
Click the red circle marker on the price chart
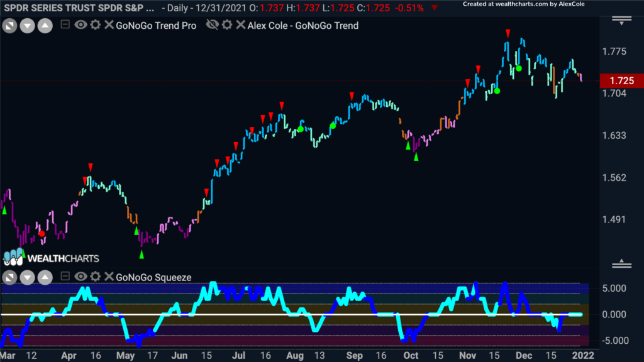pos(42,234)
